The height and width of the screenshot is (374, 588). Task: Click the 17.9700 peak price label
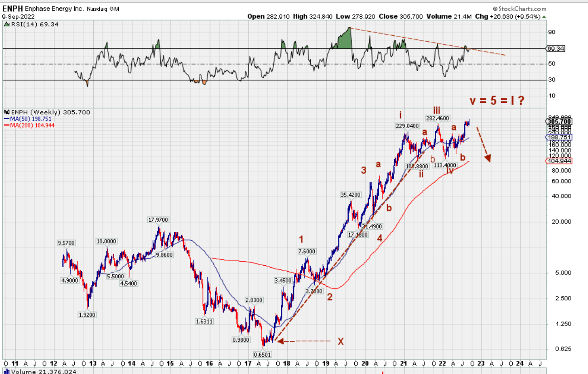[158, 220]
